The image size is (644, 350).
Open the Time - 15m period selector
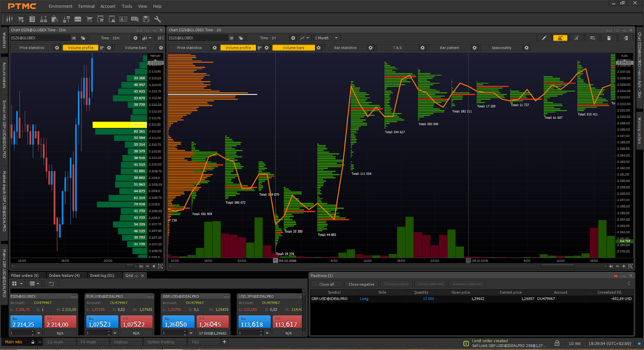point(110,38)
